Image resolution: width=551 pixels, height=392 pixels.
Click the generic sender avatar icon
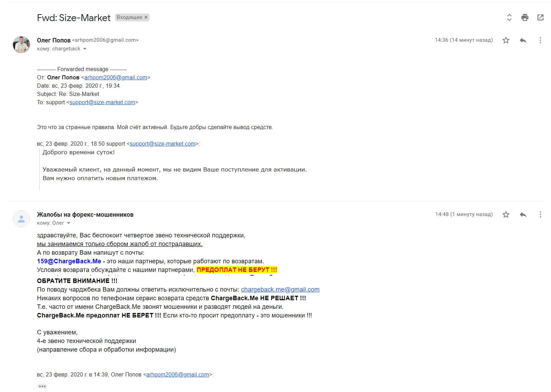tap(21, 219)
